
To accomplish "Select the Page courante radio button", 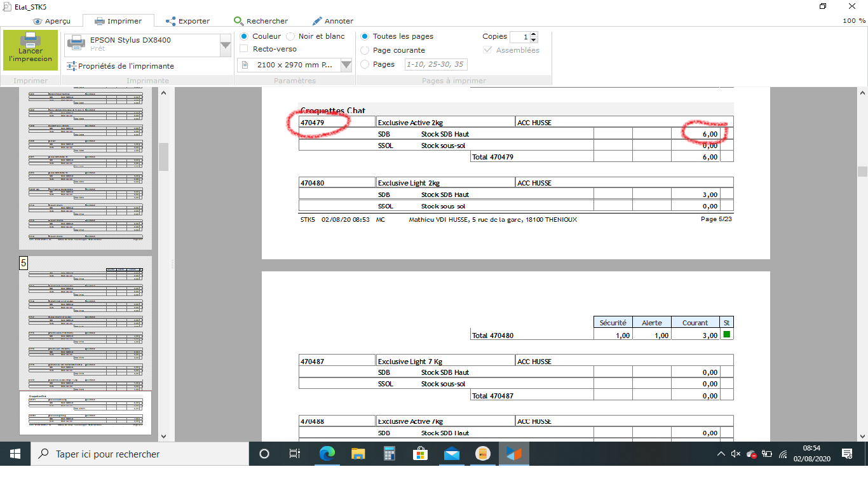I will point(365,50).
